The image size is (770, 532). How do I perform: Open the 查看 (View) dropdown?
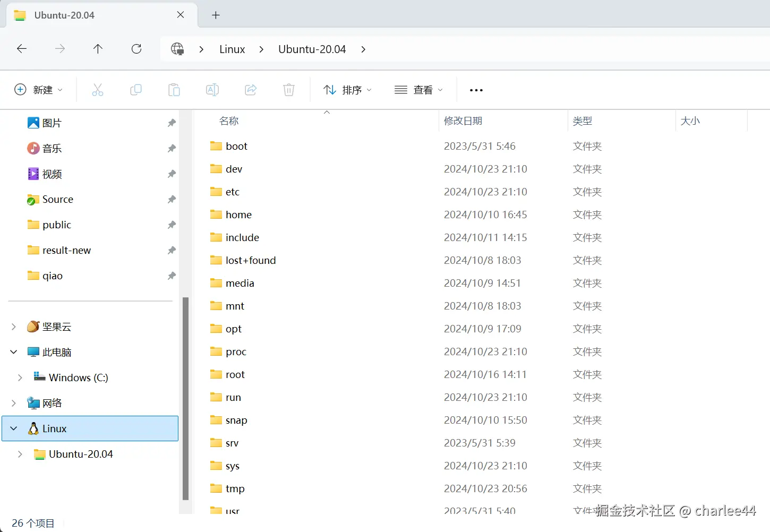(418, 90)
